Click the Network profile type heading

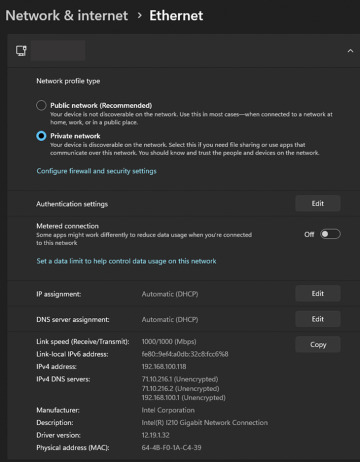point(68,81)
